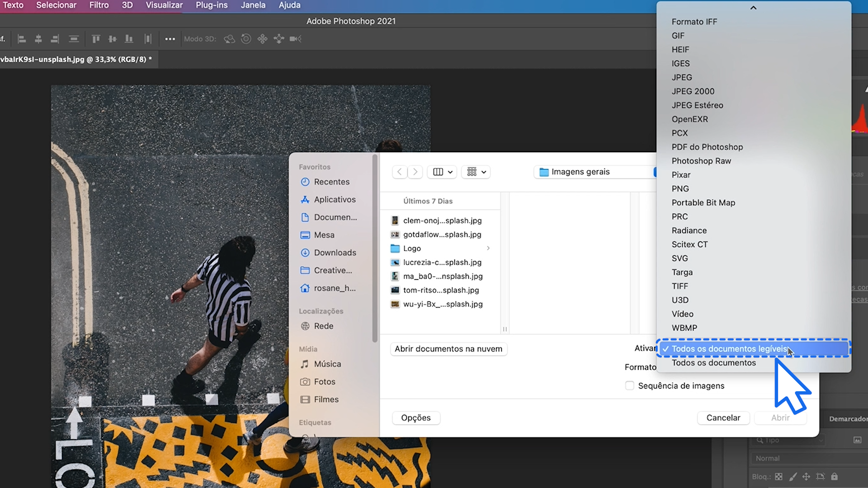Select Todos os documentos option
Screen dimensions: 868x488
713,363
